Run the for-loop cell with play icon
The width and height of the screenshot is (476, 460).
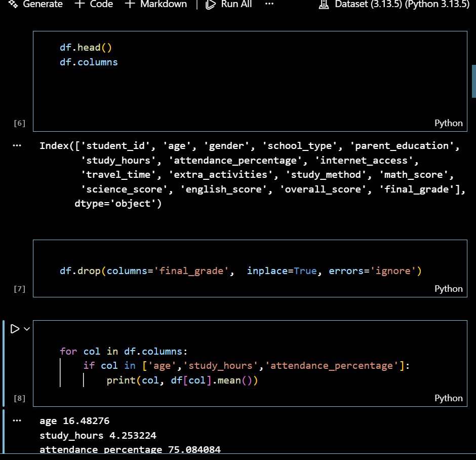[x=15, y=329]
